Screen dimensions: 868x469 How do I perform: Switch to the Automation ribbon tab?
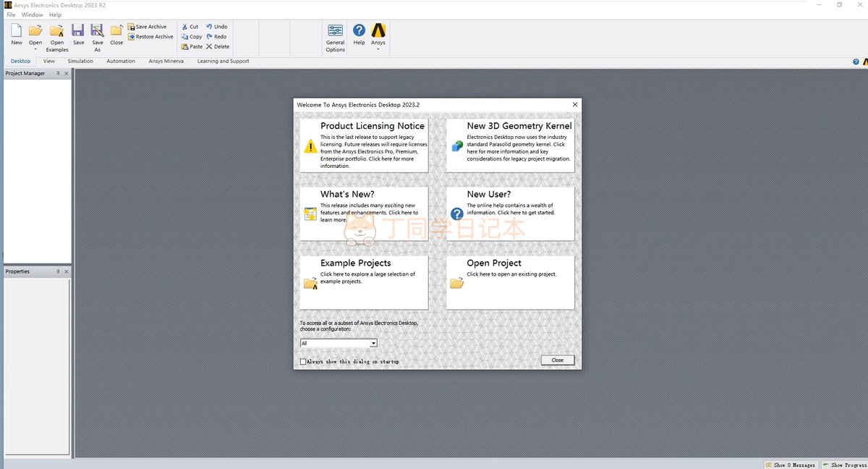click(121, 62)
